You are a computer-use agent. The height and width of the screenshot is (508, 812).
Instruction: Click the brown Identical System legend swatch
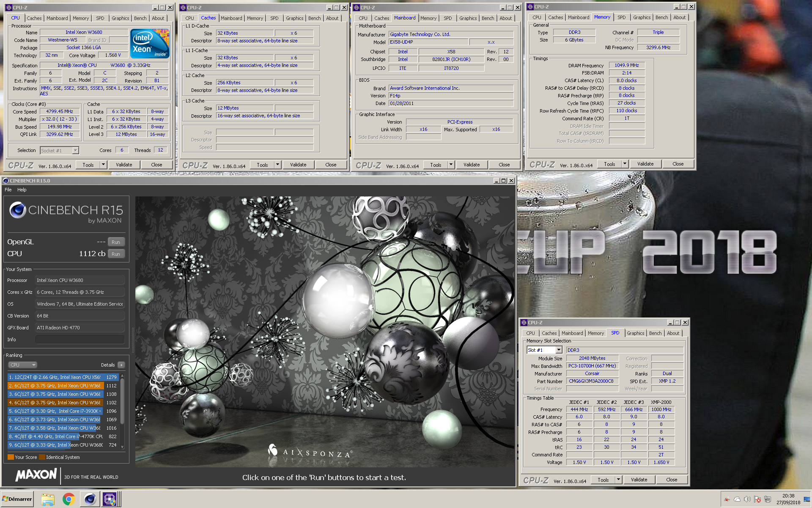42,457
